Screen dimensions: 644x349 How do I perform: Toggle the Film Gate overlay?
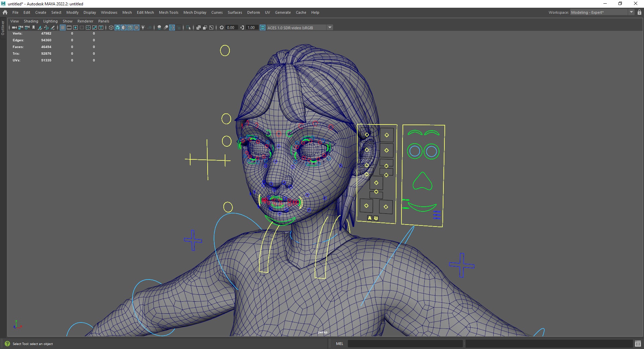69,28
